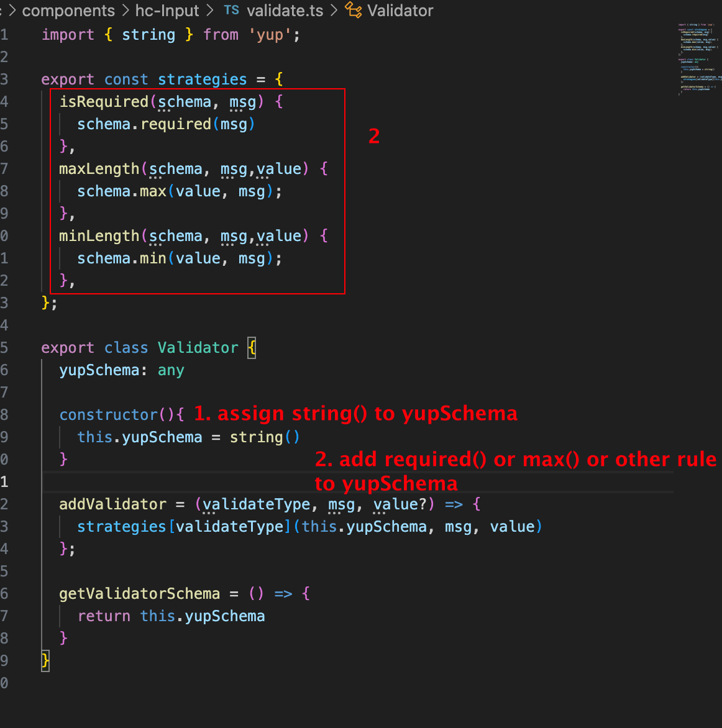
Task: Click schema.min(value, msg) call
Action: click(179, 258)
